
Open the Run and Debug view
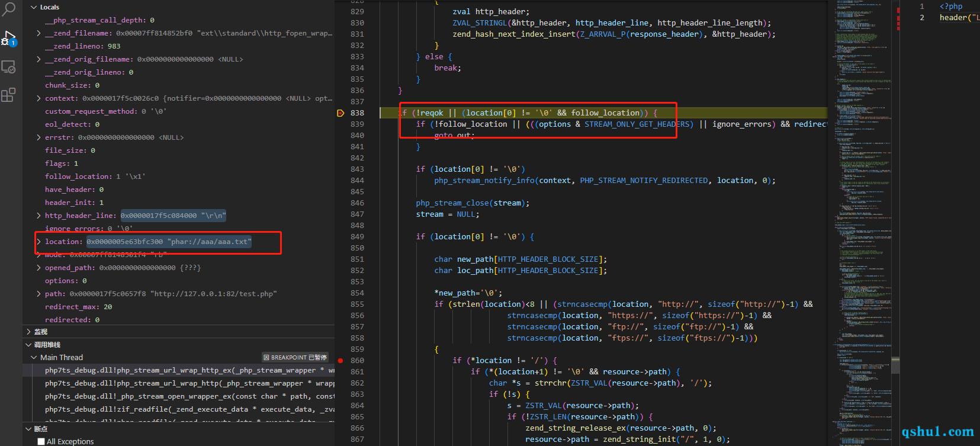coord(9,38)
